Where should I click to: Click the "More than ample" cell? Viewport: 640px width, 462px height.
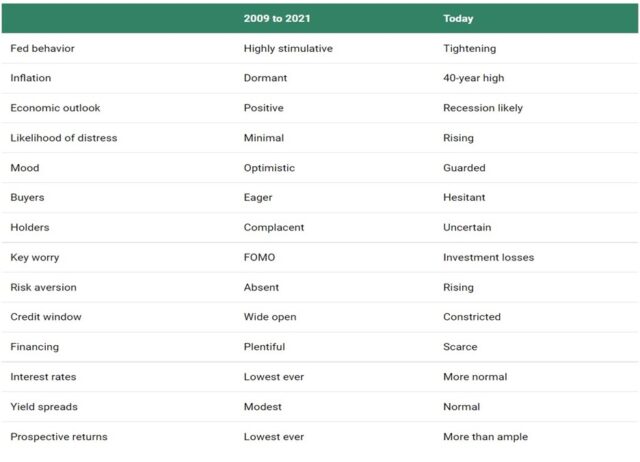(x=485, y=437)
